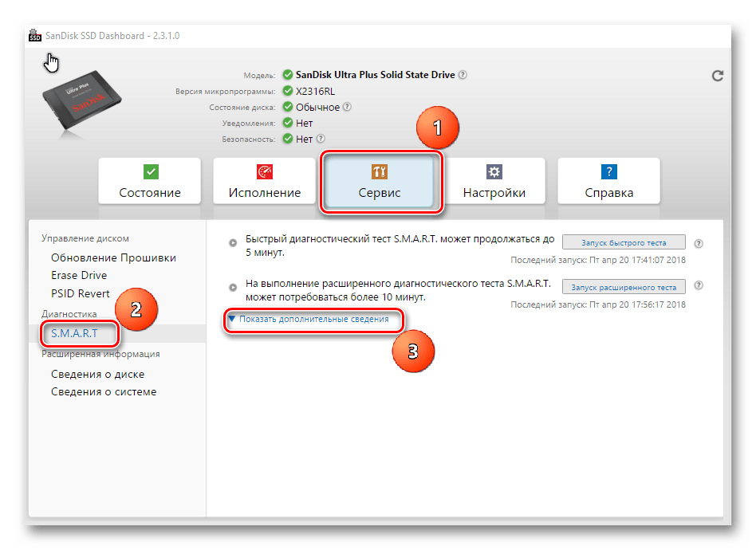Open Сведения о системе

pyautogui.click(x=104, y=392)
